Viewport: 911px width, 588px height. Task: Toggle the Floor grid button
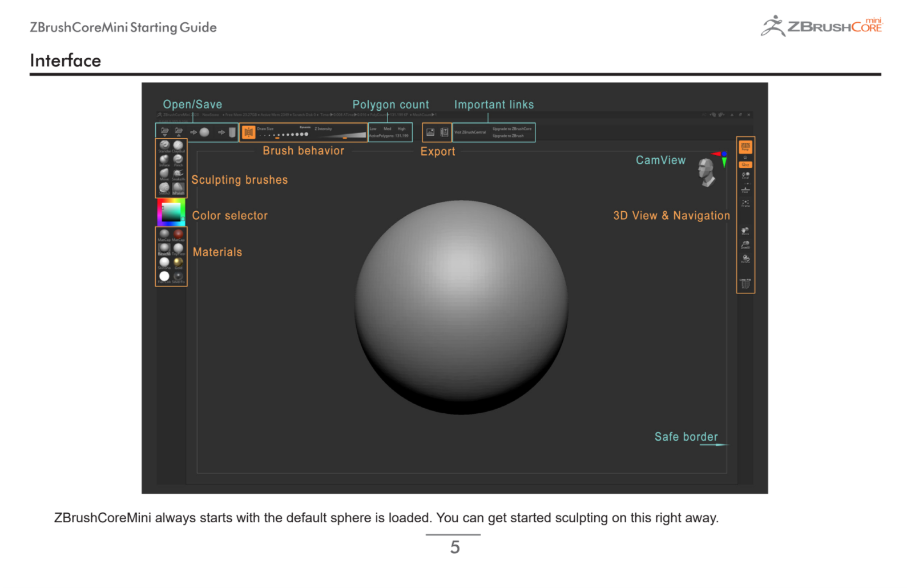[745, 190]
